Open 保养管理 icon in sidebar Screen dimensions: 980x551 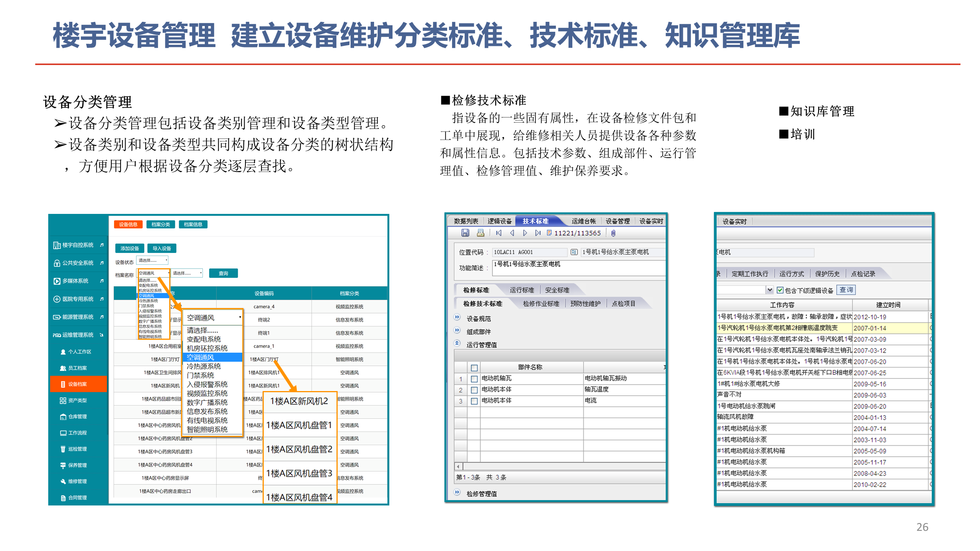(x=63, y=466)
